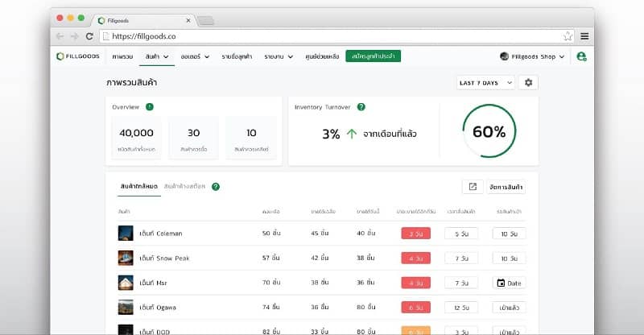Open the browser hamburger menu
This screenshot has width=644, height=335.
(584, 36)
